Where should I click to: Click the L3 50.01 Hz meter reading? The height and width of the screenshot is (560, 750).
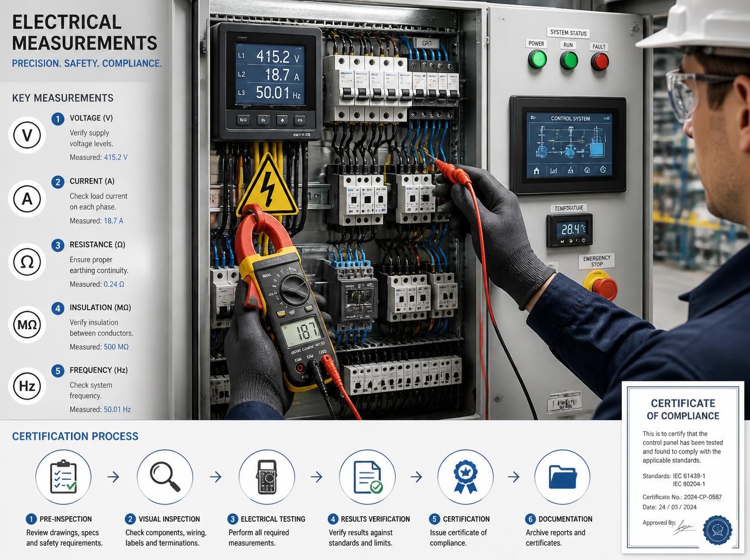tap(268, 93)
